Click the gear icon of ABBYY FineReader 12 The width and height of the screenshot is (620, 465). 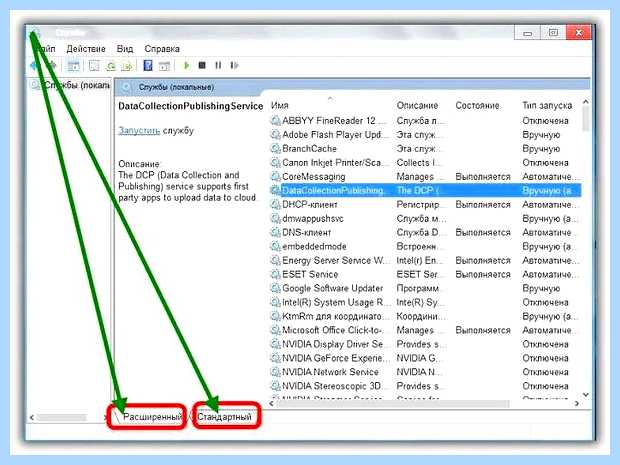click(275, 121)
